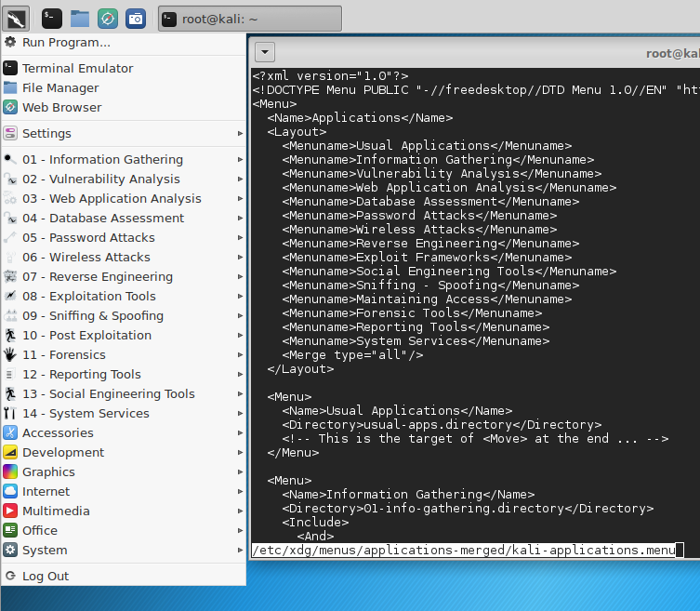Click the Forensics hand icon
The width and height of the screenshot is (700, 611).
click(x=10, y=354)
